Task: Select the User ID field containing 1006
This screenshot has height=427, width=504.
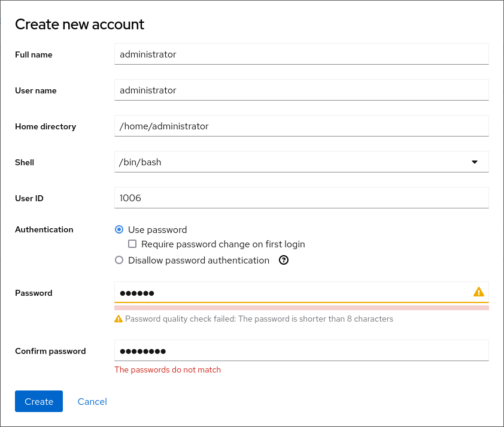Action: click(x=301, y=198)
